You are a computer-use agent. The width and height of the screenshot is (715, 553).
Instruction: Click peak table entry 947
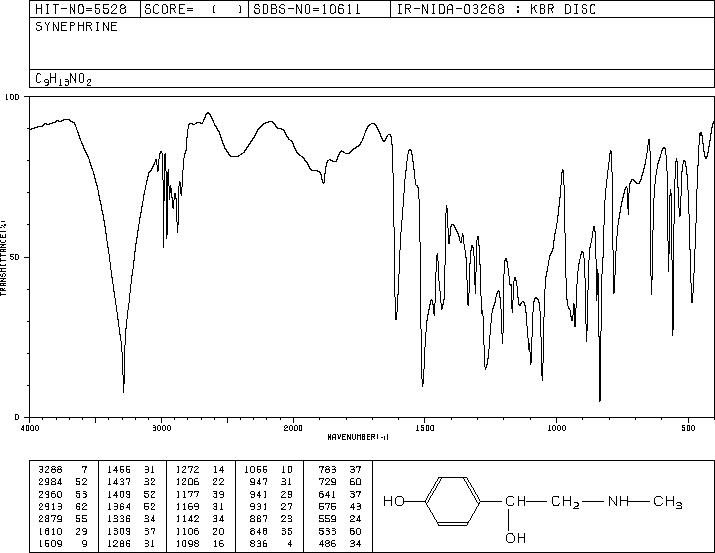[x=259, y=481]
